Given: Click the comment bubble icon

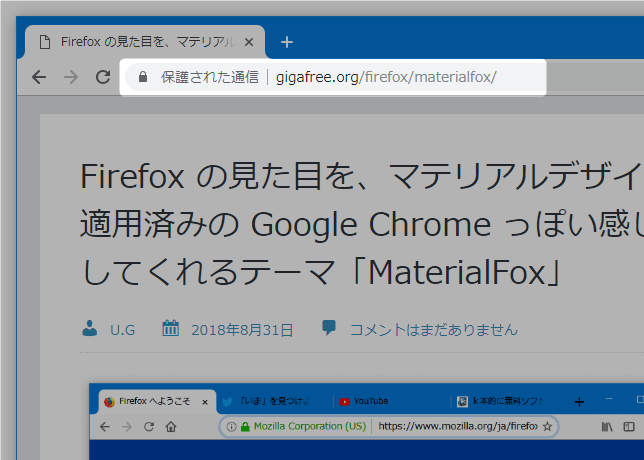Looking at the screenshot, I should [329, 328].
